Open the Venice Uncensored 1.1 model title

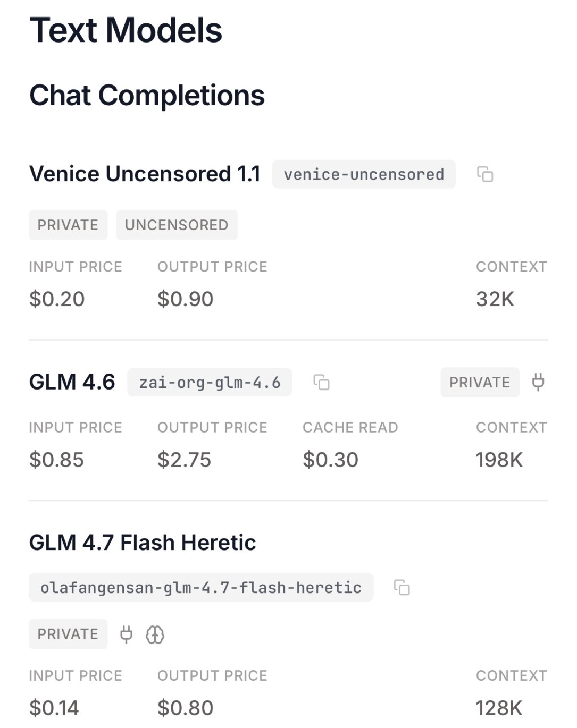[x=145, y=174]
